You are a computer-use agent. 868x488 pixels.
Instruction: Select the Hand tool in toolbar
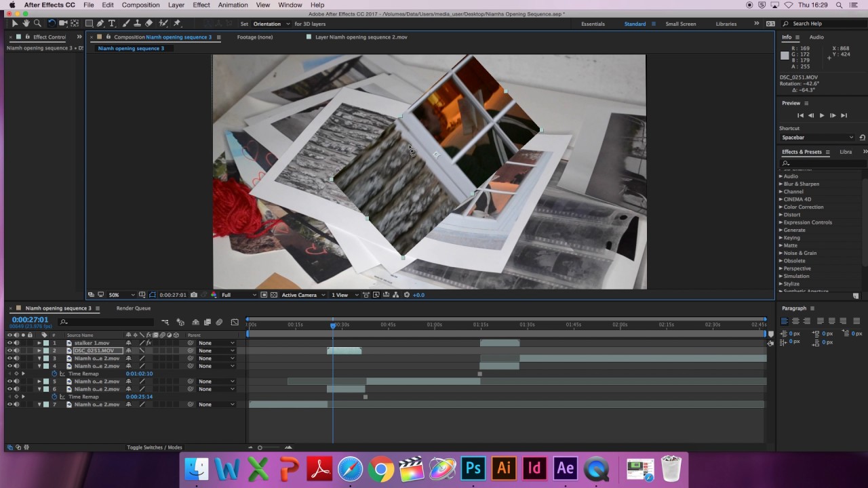tap(26, 23)
